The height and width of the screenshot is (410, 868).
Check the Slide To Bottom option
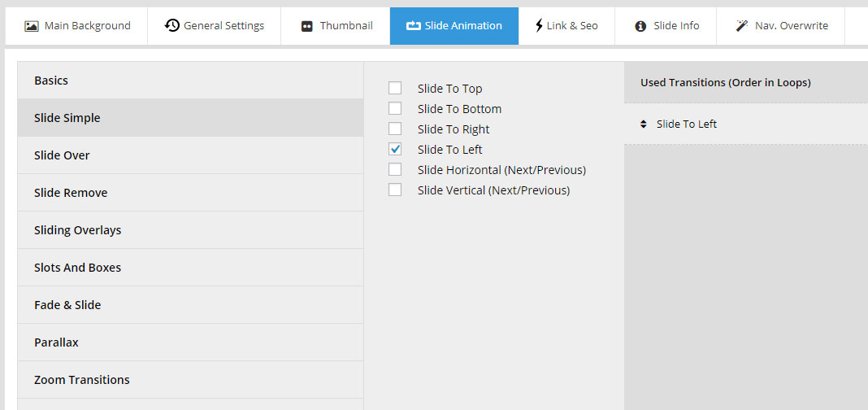395,109
